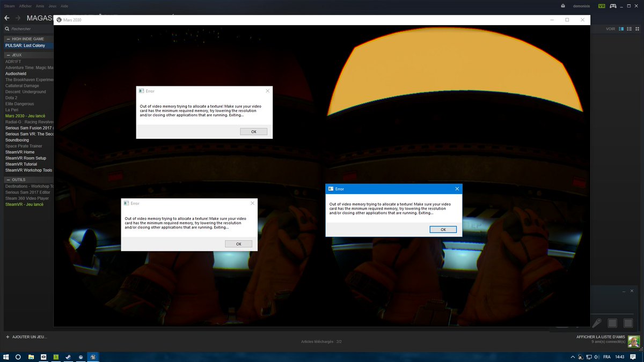
Task: Switch to detail view icon next to VOIR
Action: tap(621, 29)
